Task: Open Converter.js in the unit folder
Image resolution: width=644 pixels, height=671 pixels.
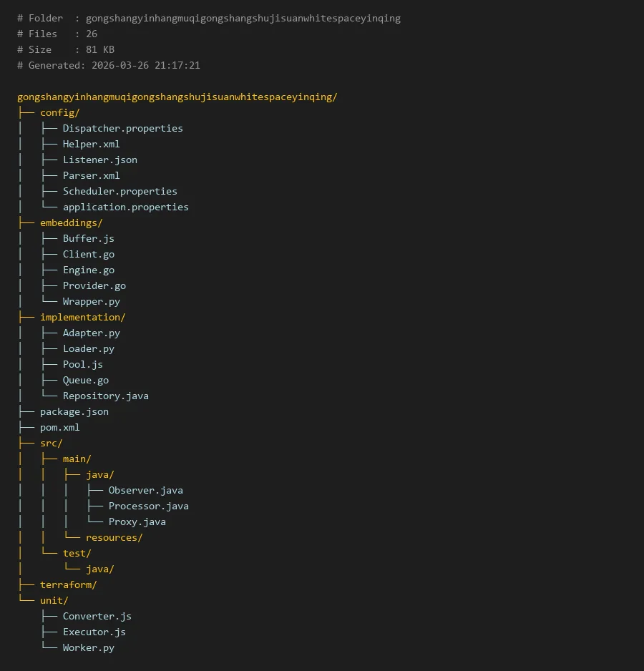Action: pos(97,616)
